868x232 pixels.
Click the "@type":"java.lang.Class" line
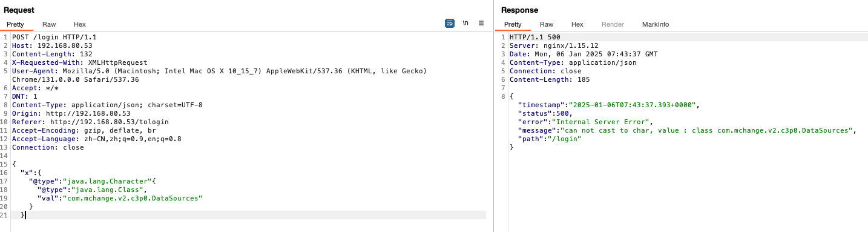click(93, 190)
